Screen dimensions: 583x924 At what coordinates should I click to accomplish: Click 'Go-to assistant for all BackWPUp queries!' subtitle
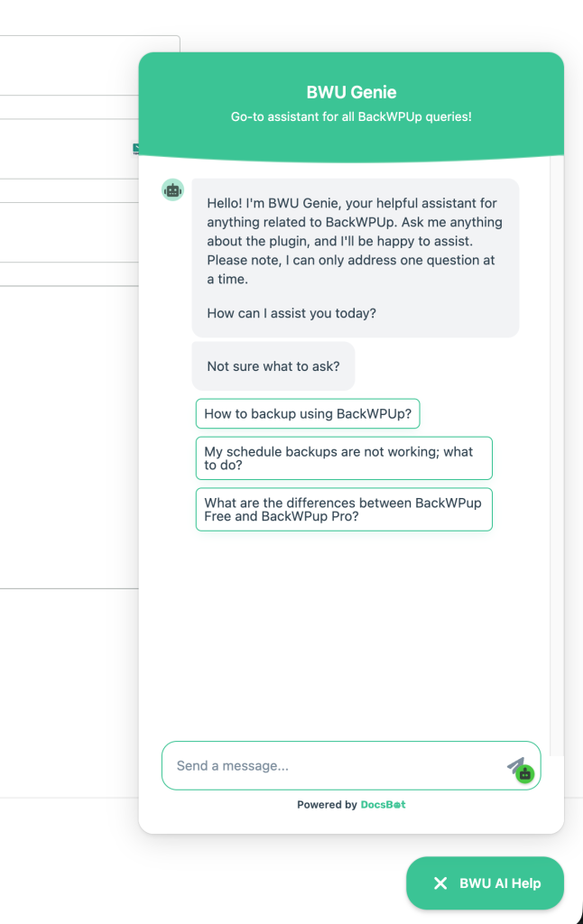click(x=351, y=116)
